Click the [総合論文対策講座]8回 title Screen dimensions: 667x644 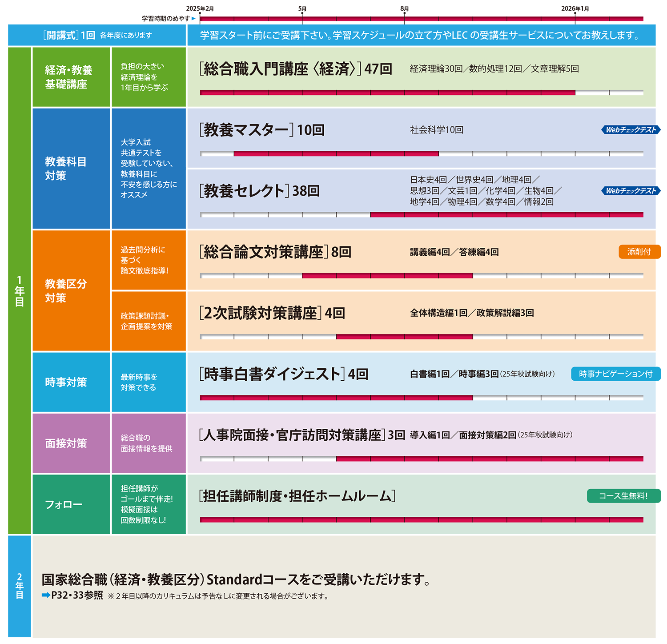275,252
